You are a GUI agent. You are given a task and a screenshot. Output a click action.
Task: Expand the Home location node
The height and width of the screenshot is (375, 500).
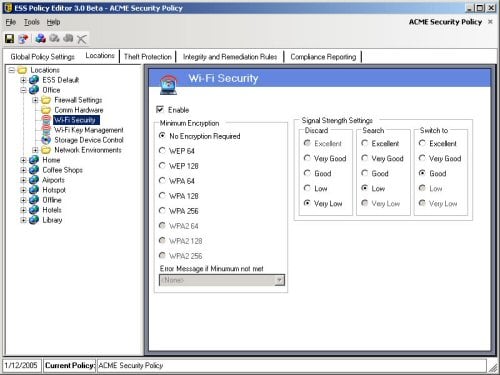click(23, 160)
